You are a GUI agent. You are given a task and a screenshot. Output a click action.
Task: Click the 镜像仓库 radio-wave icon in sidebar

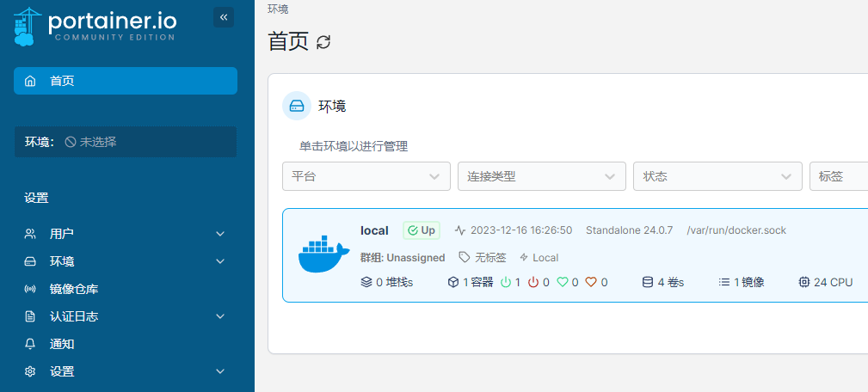tap(30, 289)
